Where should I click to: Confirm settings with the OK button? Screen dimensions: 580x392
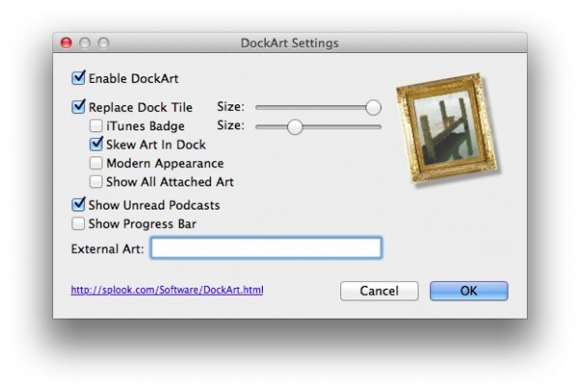[468, 291]
